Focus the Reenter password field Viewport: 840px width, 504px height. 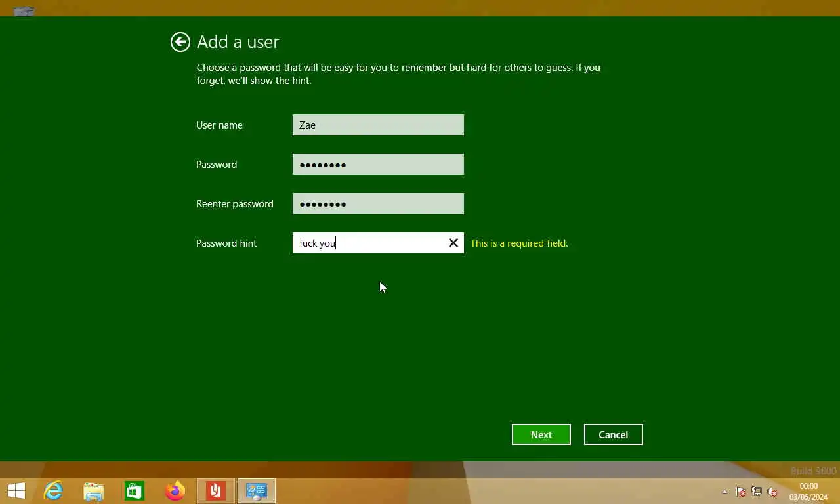(x=378, y=203)
